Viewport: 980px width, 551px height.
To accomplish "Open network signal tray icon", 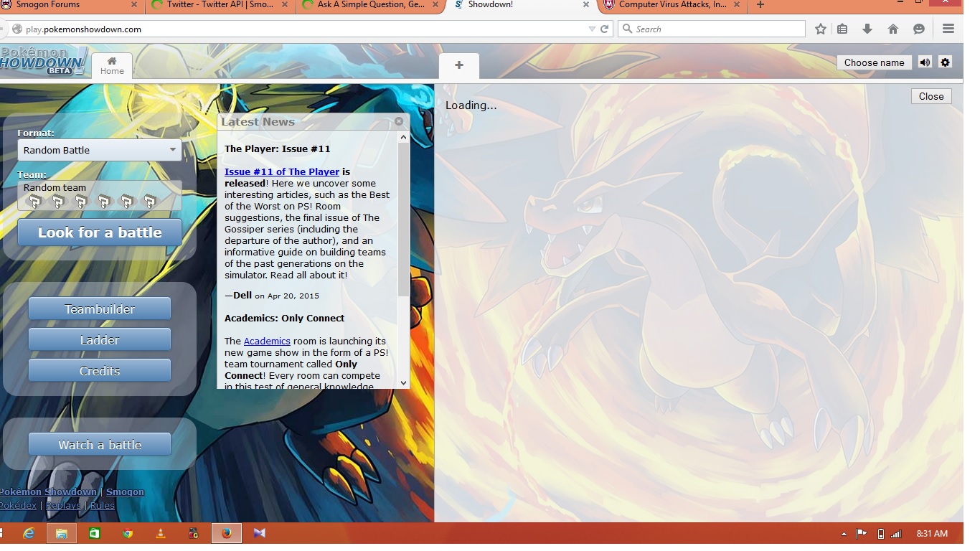I will pos(896,534).
